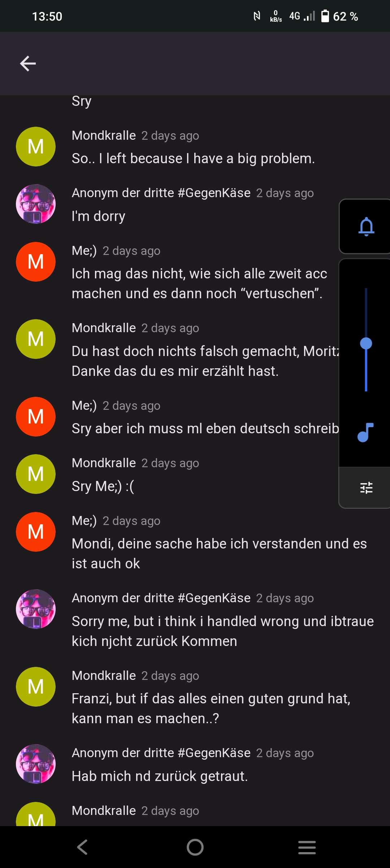Tap Android home circle button
The height and width of the screenshot is (868, 390).
[195, 847]
